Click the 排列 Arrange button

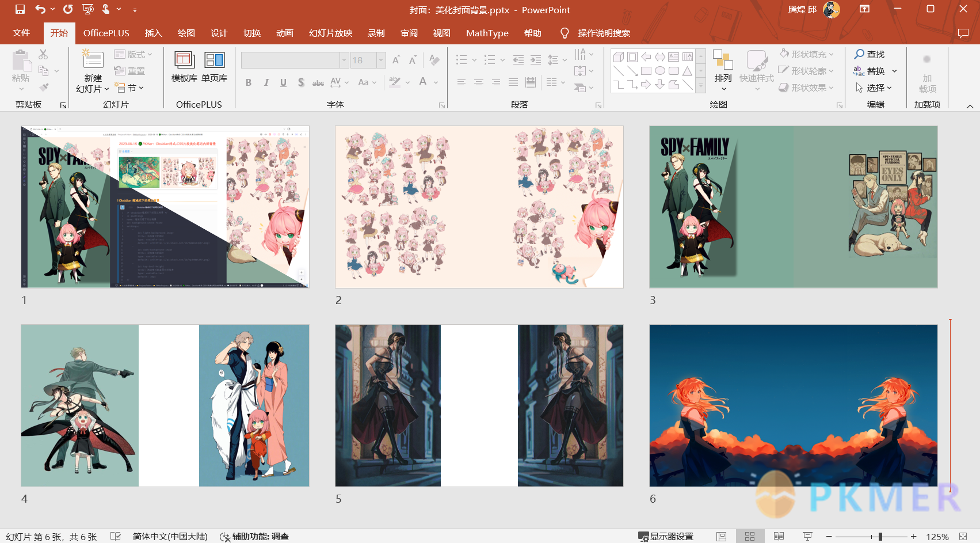(x=723, y=70)
